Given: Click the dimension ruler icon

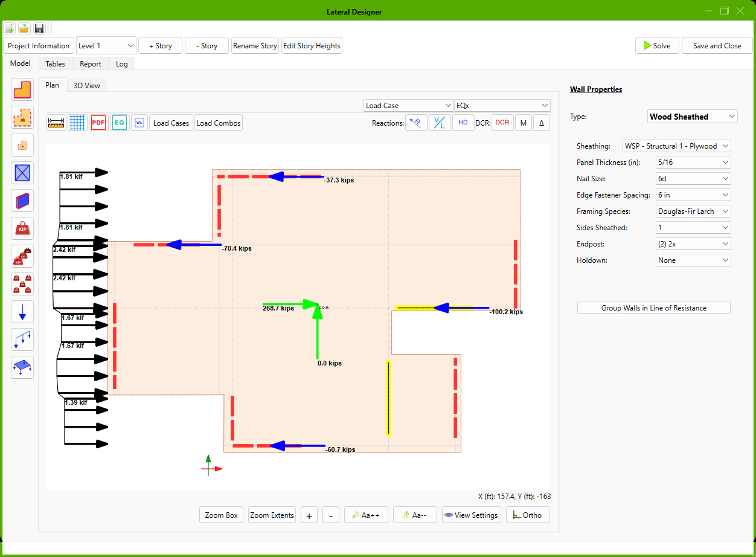Looking at the screenshot, I should [56, 123].
